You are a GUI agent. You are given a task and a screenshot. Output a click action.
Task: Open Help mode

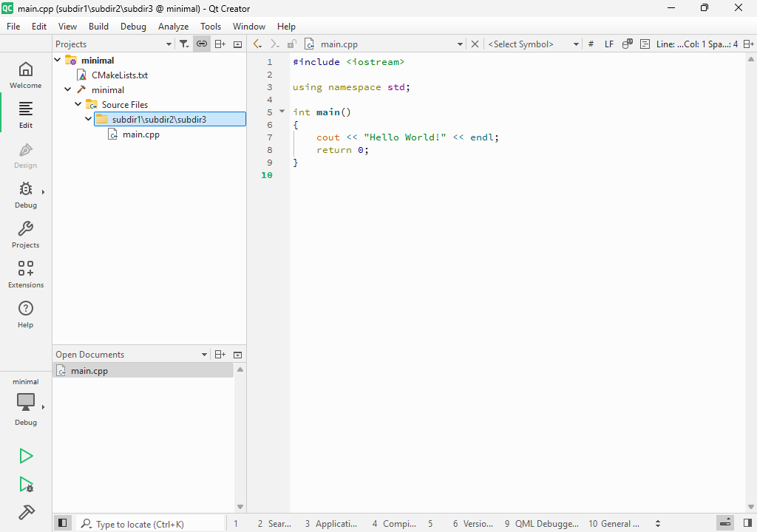point(25,313)
